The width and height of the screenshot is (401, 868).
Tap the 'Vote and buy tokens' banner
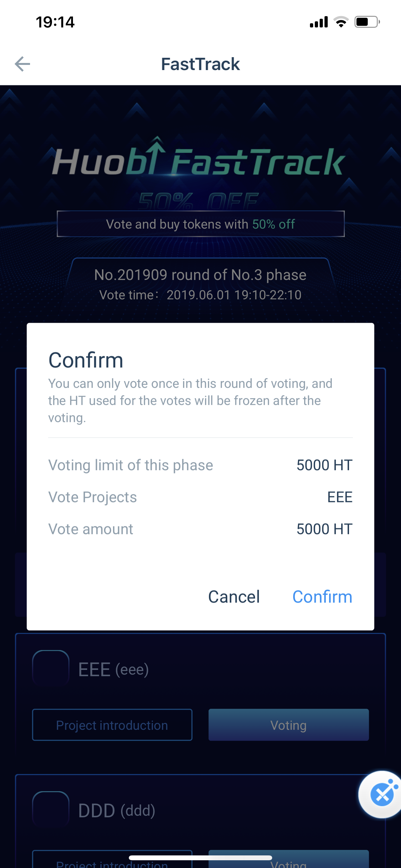pos(200,224)
